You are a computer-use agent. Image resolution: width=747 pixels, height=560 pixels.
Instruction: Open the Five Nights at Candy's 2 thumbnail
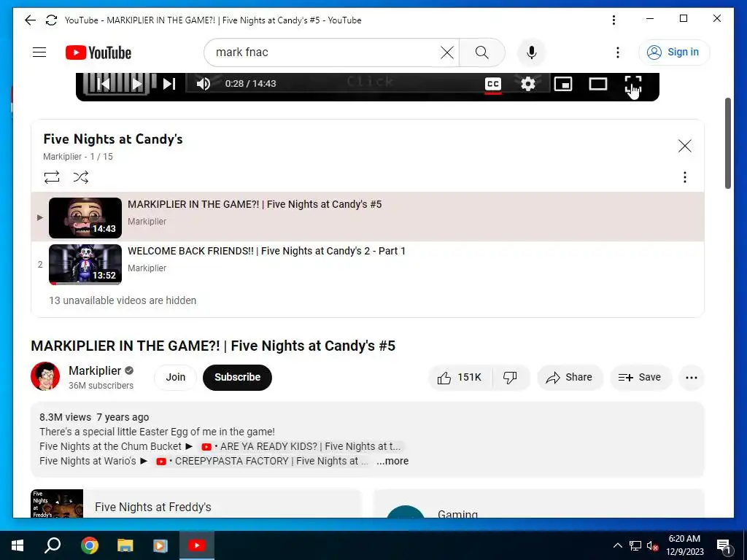(85, 264)
